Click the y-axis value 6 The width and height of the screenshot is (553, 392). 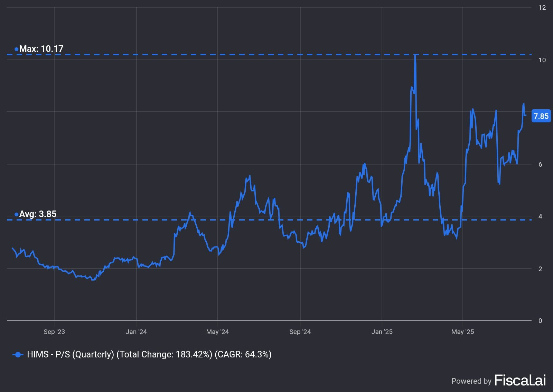(540, 165)
